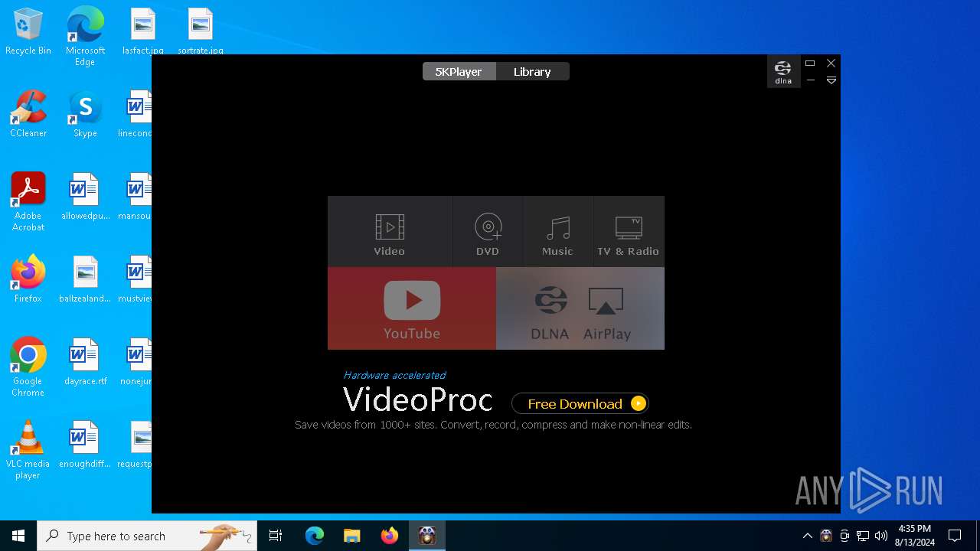Switch to the 5KPlayer tab
980x551 pixels.
click(x=459, y=71)
